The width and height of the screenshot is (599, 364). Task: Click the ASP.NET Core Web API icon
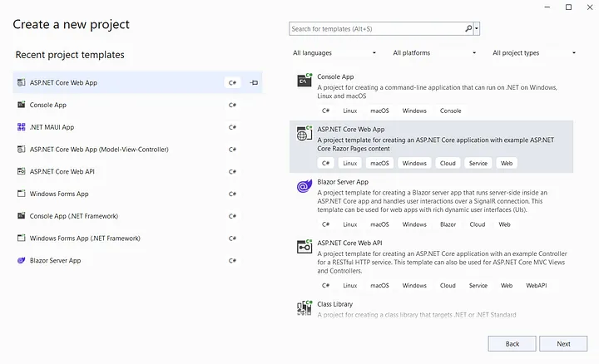coord(304,247)
